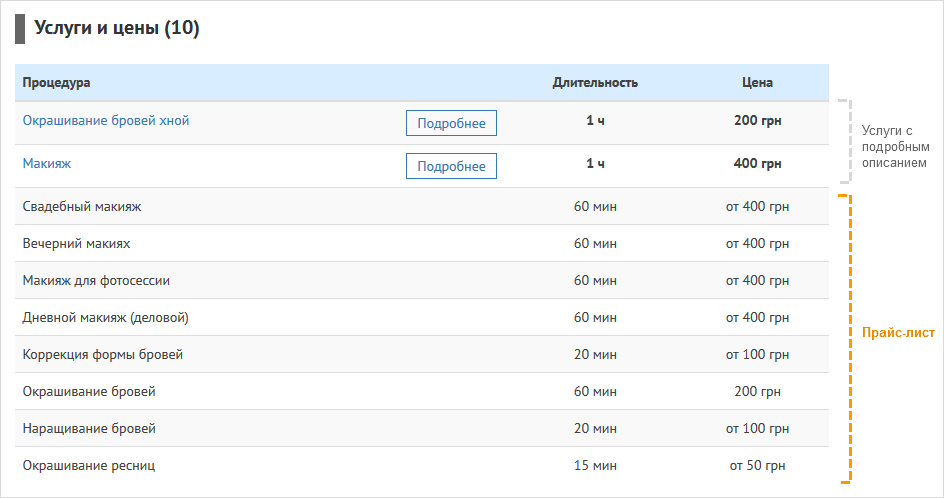
Task: Select the 'Длительность' column header
Action: [595, 82]
